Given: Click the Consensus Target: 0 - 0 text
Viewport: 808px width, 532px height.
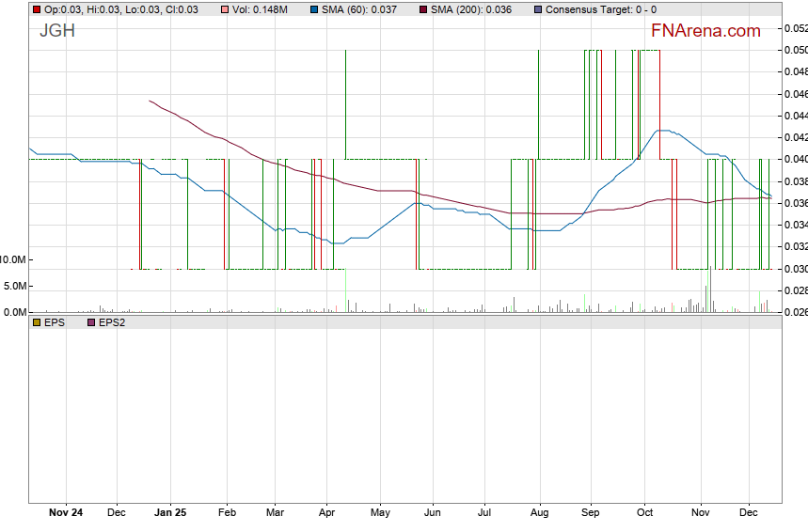Looking at the screenshot, I should click(x=600, y=9).
